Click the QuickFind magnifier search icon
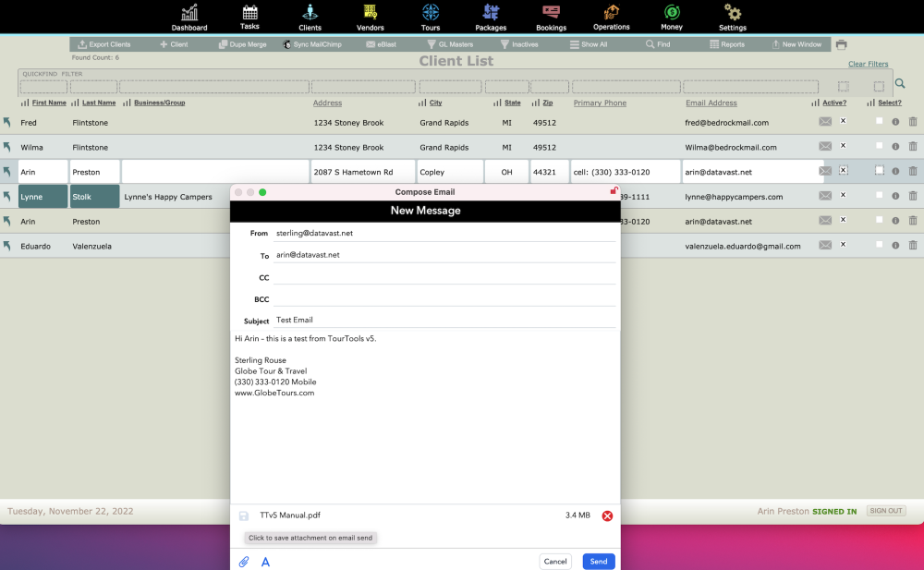This screenshot has height=570, width=924. (x=900, y=84)
